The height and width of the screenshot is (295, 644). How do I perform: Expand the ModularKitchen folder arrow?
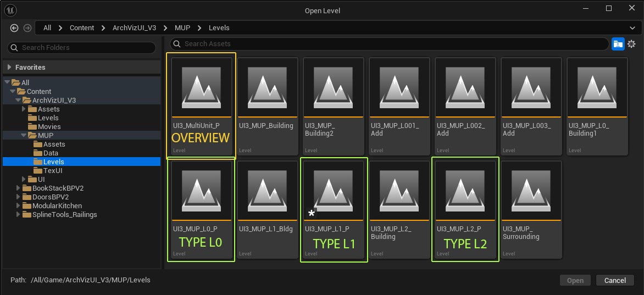[18, 206]
